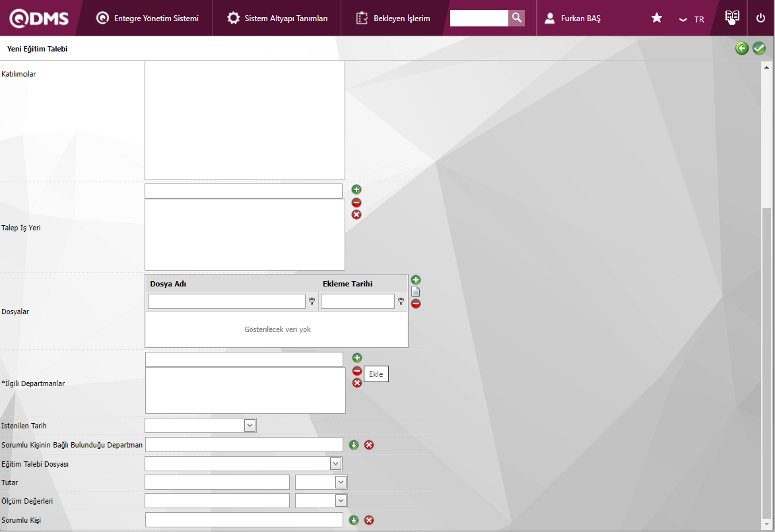Viewport: 775px width, 532px height.
Task: Add an İlgili Departmanlar entry
Action: (357, 358)
